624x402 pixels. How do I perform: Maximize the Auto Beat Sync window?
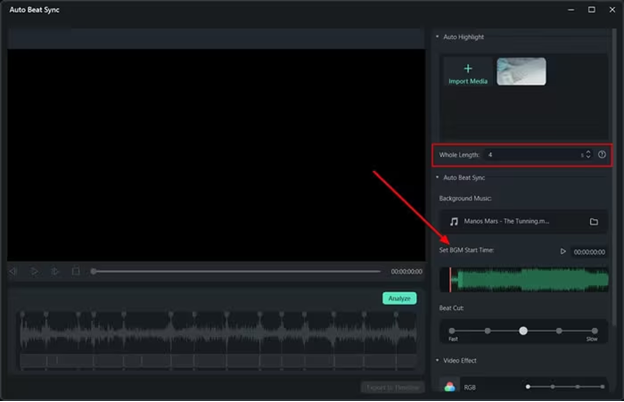pyautogui.click(x=592, y=10)
